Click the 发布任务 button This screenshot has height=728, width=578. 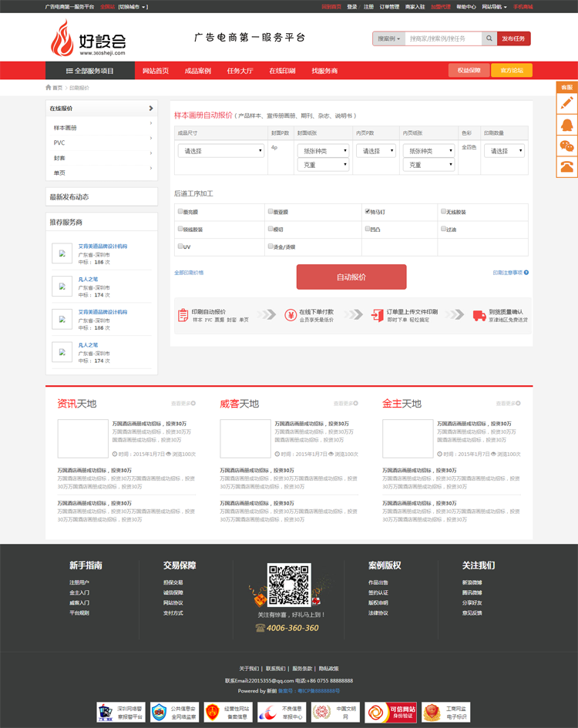pyautogui.click(x=513, y=39)
